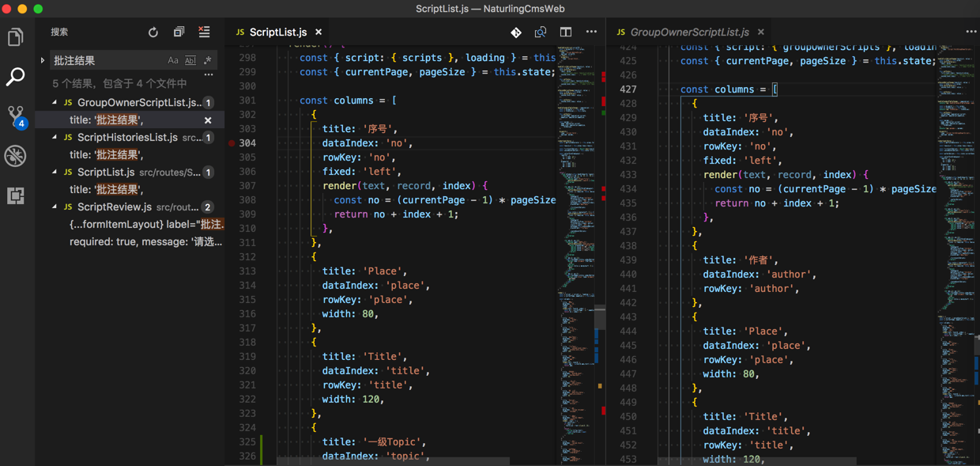
Task: Close the GroupOwnerScriptList.js tab
Action: pyautogui.click(x=761, y=32)
